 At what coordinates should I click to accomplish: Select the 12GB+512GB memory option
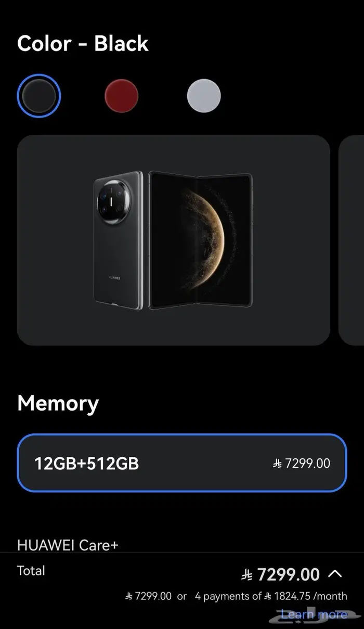coord(182,463)
